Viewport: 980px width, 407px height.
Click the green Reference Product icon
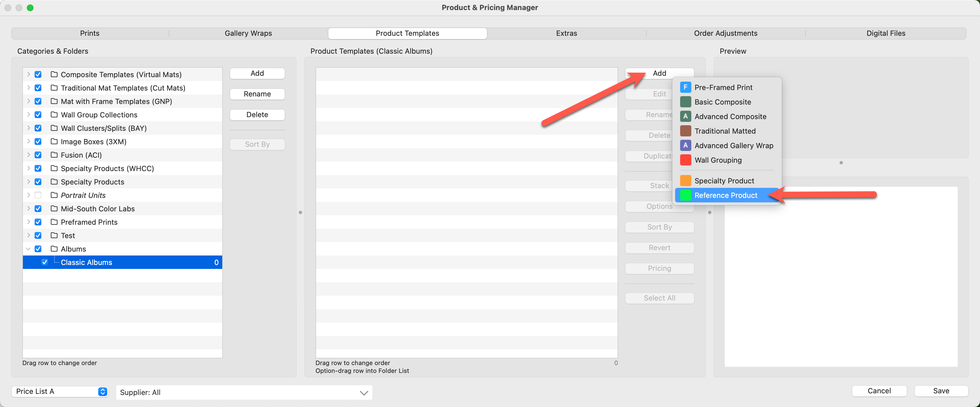pyautogui.click(x=685, y=195)
